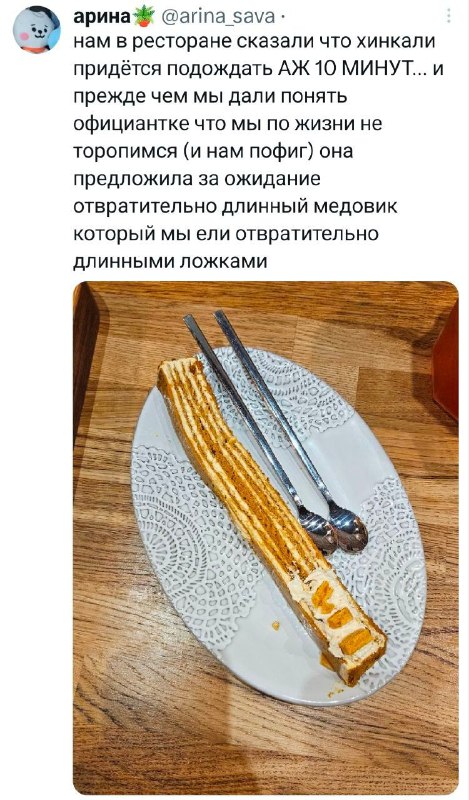This screenshot has height=800, width=469.
Task: Tap the left long spoon in photo
Action: 260,434
